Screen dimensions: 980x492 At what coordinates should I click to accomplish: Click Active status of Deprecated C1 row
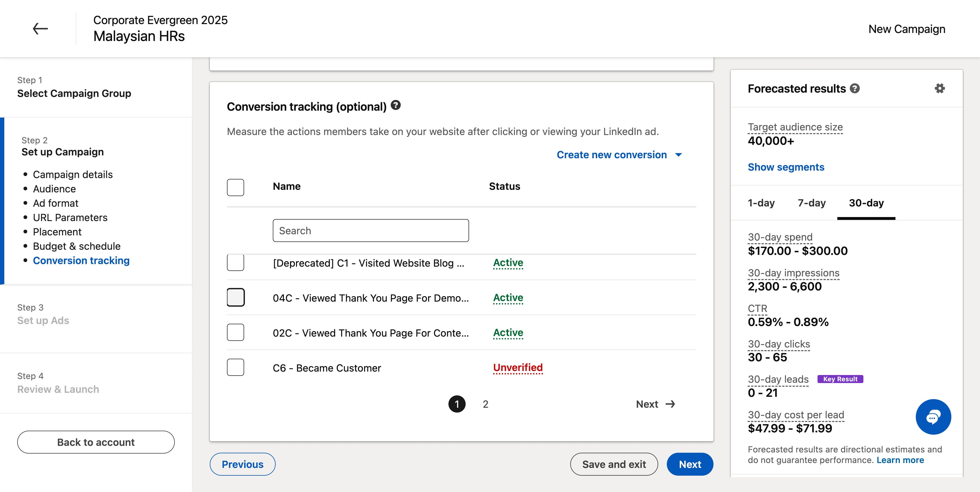tap(508, 263)
